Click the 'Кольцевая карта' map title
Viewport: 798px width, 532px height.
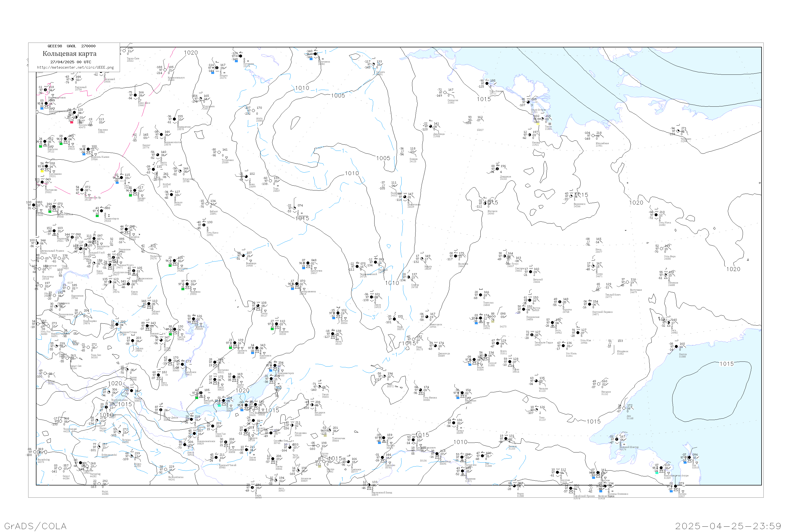[x=69, y=54]
